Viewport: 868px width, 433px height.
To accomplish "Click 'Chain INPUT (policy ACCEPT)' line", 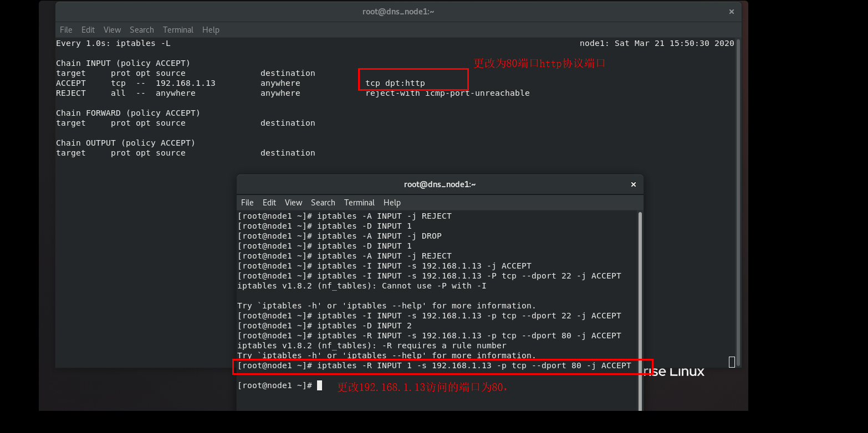I will [x=123, y=63].
